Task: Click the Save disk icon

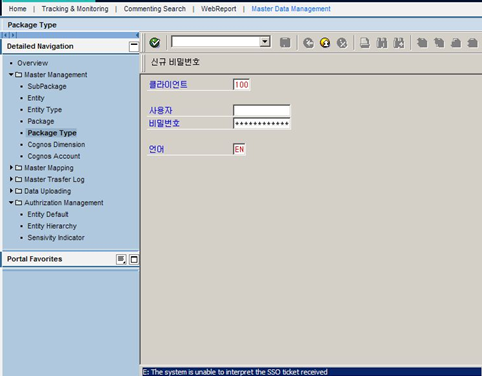Action: click(285, 43)
